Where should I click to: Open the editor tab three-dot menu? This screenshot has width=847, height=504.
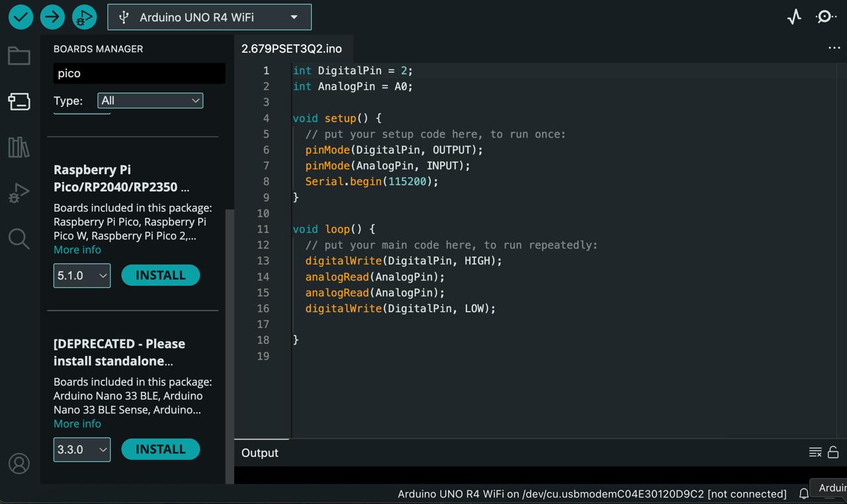pos(834,48)
